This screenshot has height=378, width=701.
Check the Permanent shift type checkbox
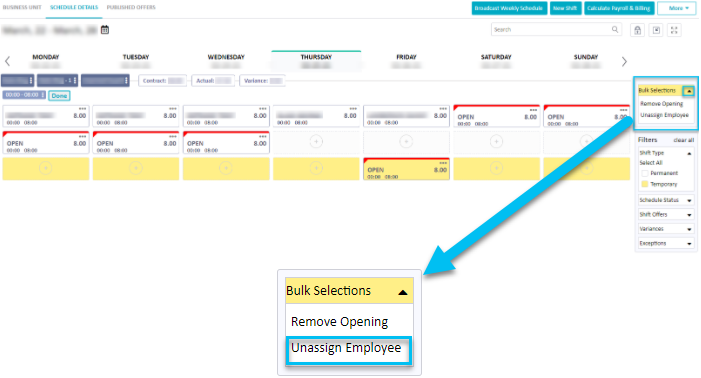(645, 173)
